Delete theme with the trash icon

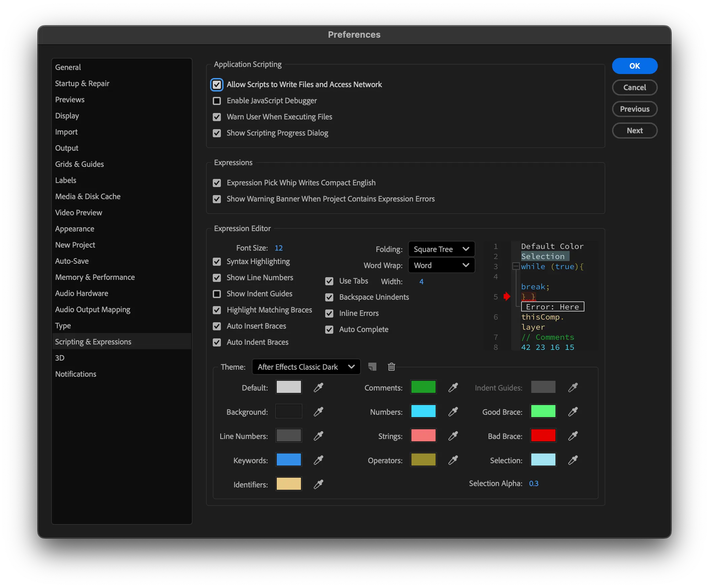click(x=391, y=367)
